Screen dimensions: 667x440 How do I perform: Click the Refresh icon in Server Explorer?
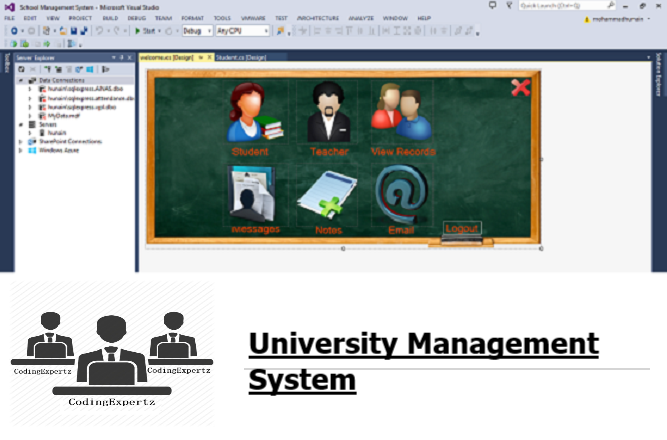(22, 69)
